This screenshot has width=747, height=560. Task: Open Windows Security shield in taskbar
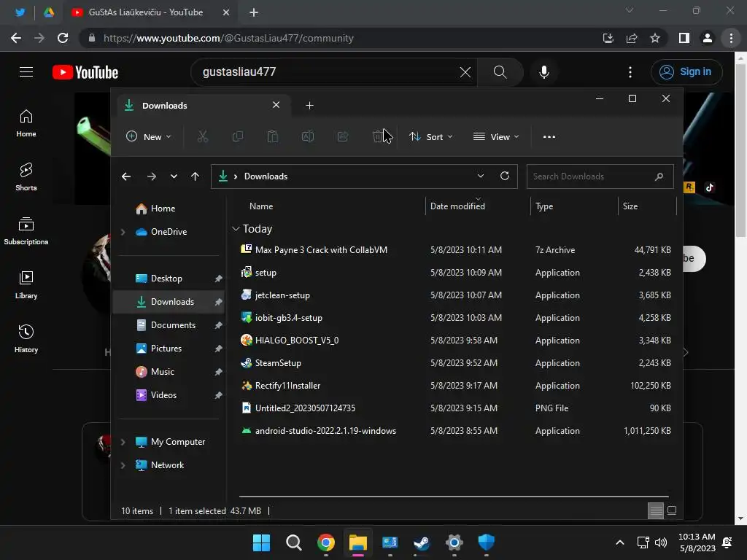[x=487, y=542]
